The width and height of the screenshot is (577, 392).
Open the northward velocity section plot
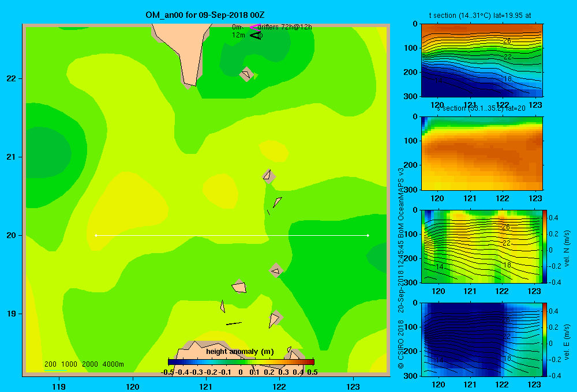tap(482, 246)
